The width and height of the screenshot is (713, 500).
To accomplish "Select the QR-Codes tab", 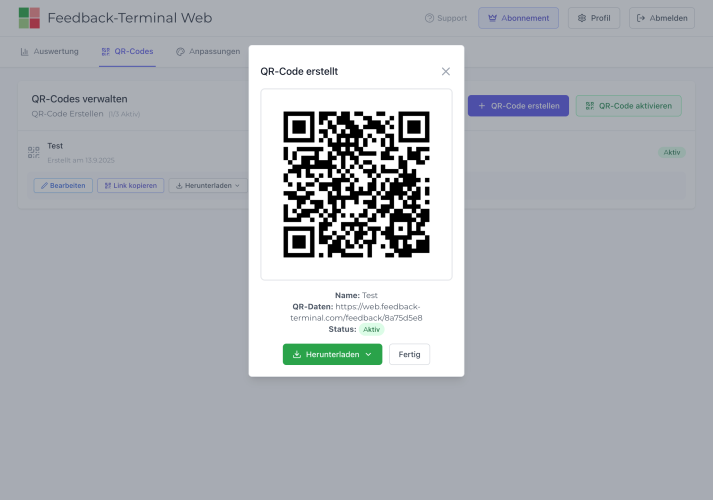I will click(127, 51).
